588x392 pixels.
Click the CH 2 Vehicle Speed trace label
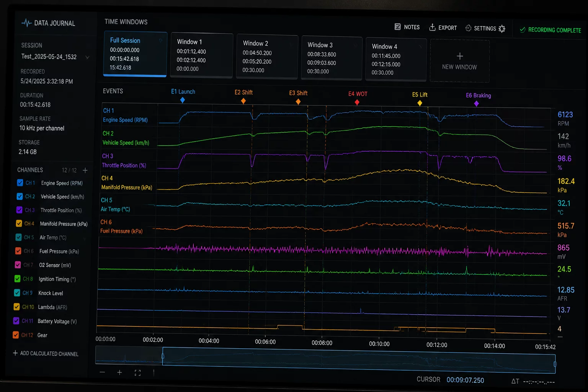[x=126, y=138]
